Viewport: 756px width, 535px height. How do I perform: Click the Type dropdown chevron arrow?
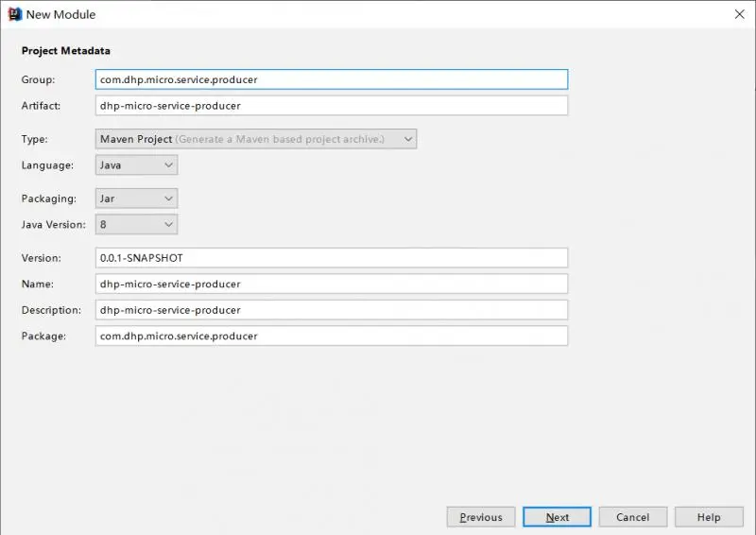coord(408,139)
